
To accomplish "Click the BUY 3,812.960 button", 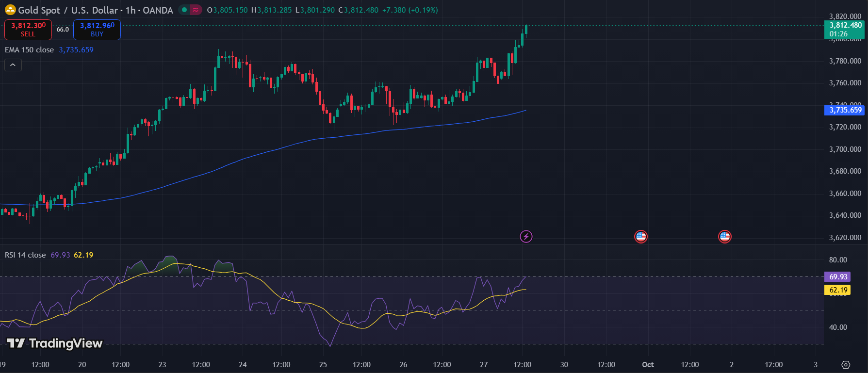I will (97, 30).
